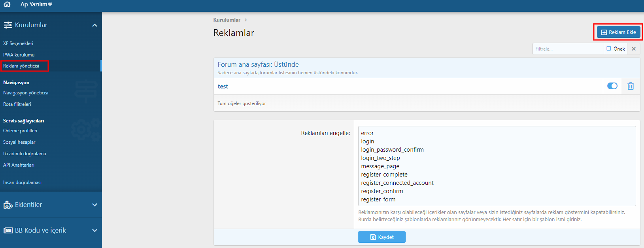The image size is (644, 248).
Task: Click the Eklentiler puzzle piece icon
Action: click(8, 205)
